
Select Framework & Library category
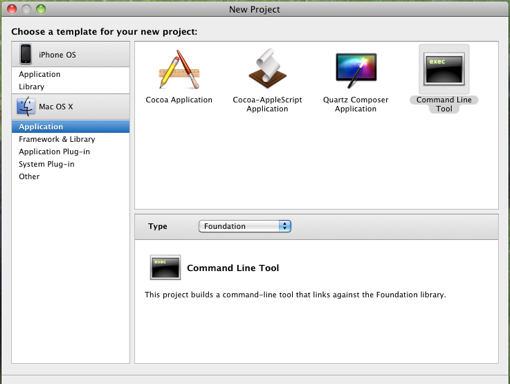[71, 139]
